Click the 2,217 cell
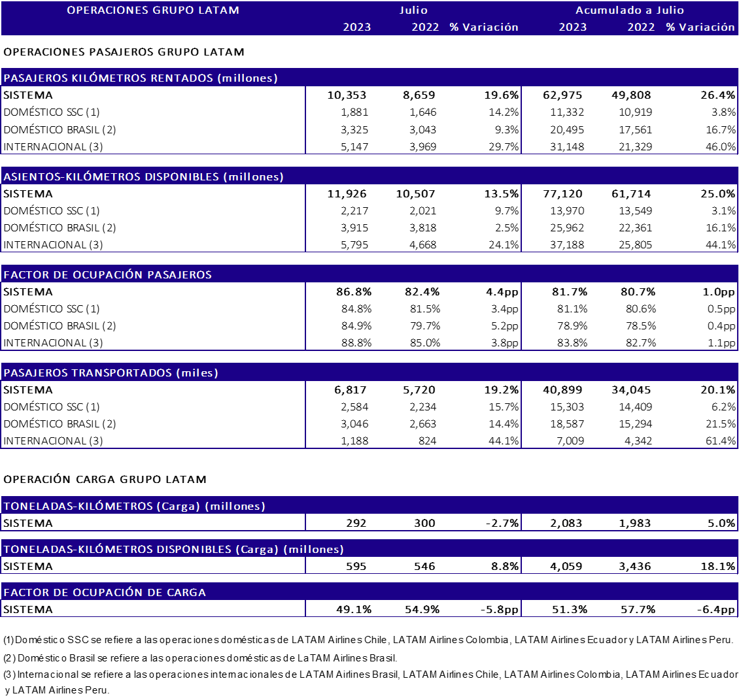The image size is (739, 700). point(354,210)
